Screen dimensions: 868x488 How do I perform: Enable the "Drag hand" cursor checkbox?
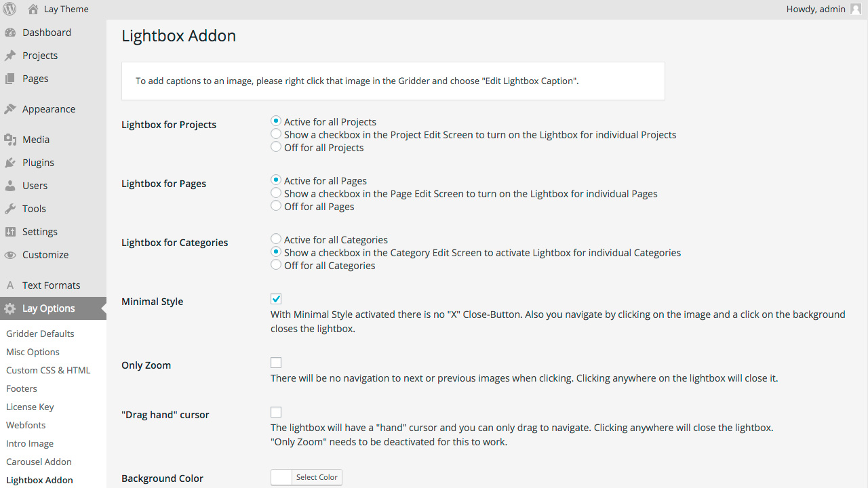click(x=276, y=412)
